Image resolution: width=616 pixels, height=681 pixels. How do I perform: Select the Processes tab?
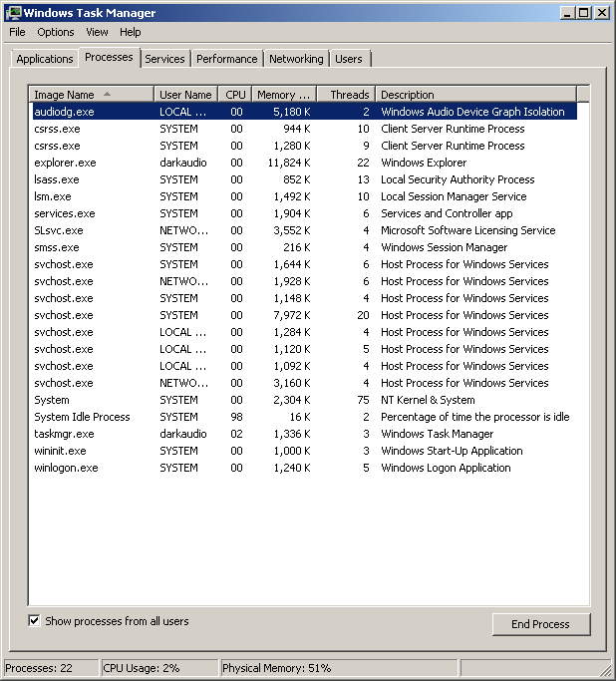[109, 57]
